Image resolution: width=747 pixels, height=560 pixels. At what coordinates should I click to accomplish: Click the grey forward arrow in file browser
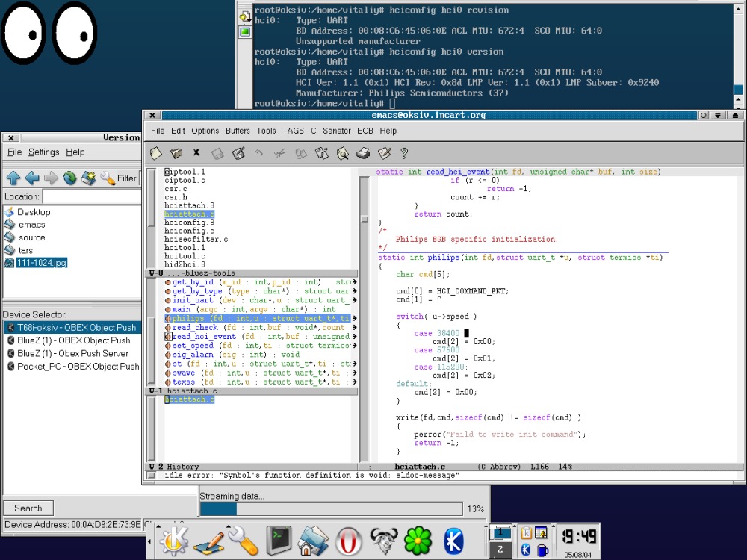(51, 178)
